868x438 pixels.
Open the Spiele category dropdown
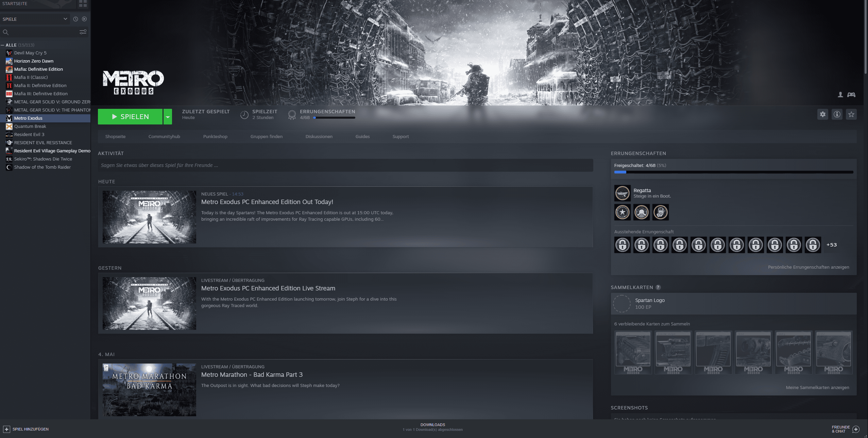point(35,19)
